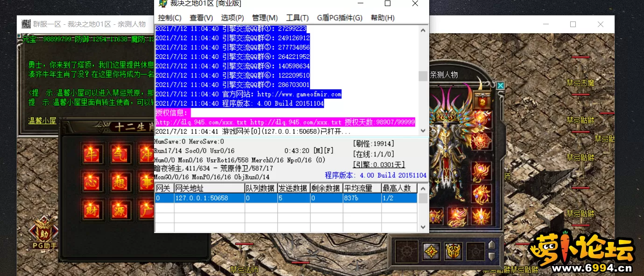
Task: Click the gateway table scrollbar down arrow
Action: 423,227
